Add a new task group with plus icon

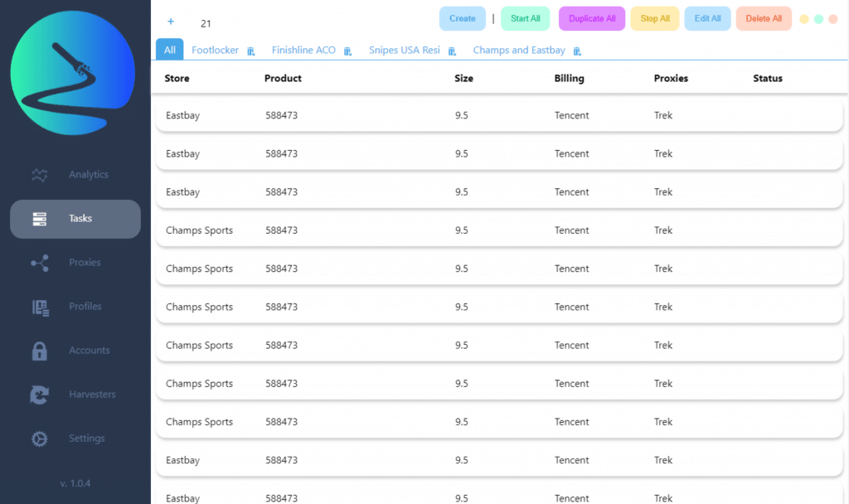coord(171,22)
